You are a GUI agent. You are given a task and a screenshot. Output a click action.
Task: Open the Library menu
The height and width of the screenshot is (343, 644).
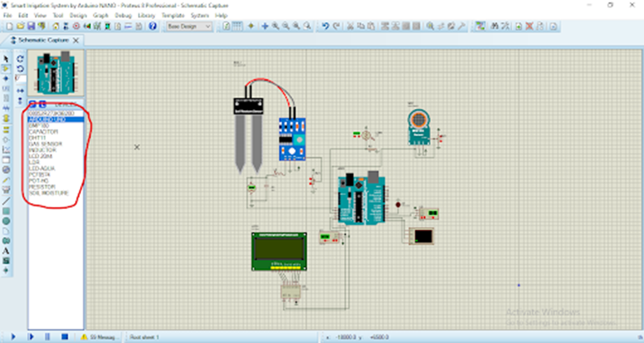point(146,15)
